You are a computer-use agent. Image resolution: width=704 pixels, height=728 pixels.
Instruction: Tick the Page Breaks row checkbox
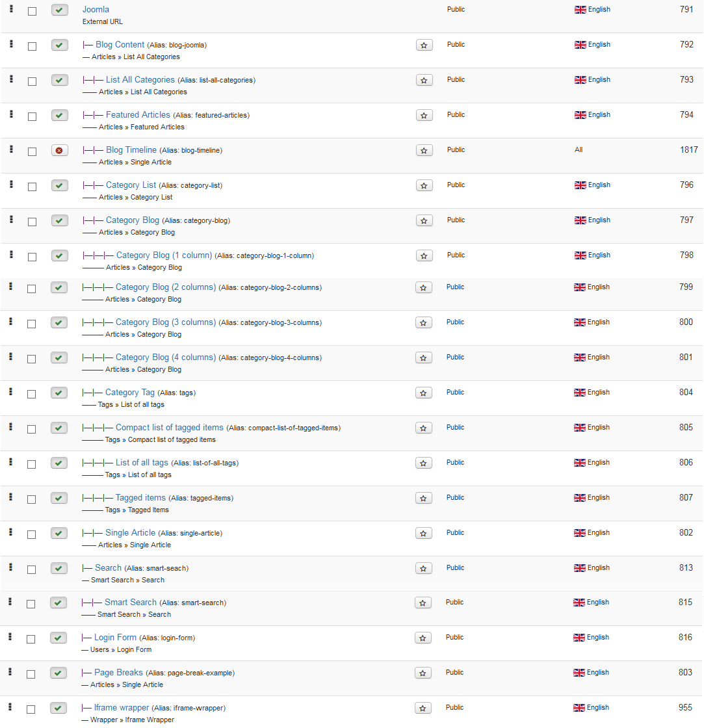(31, 674)
